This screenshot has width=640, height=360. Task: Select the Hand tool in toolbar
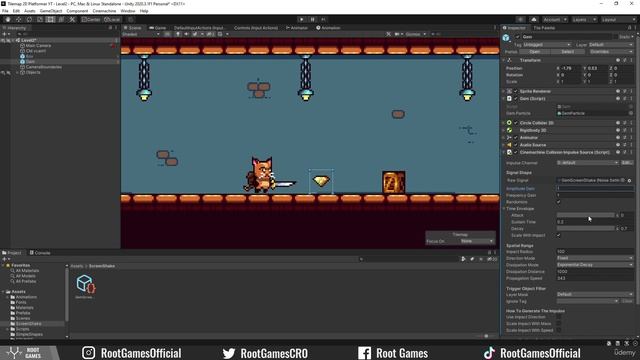8,19
